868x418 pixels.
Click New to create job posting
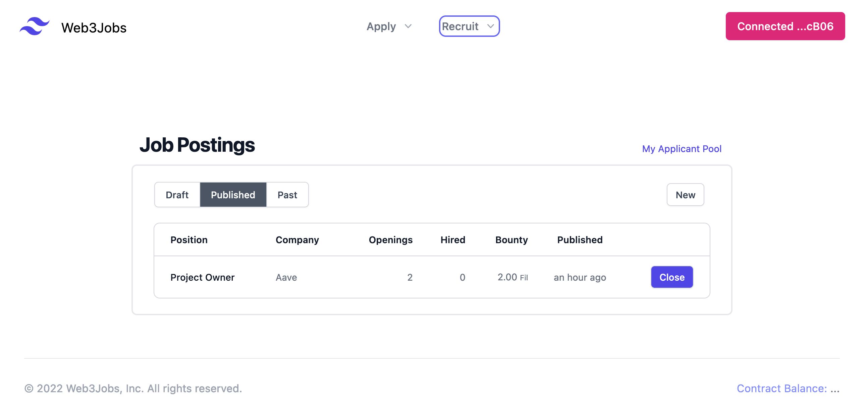[685, 195]
